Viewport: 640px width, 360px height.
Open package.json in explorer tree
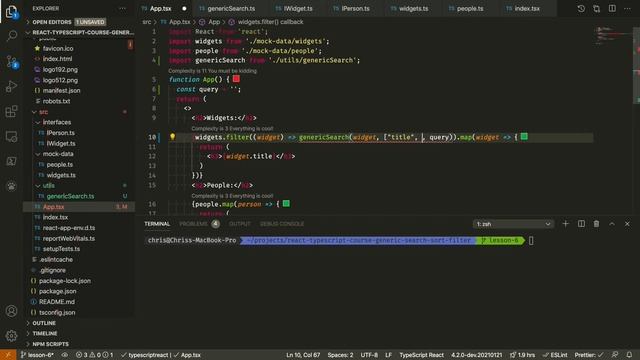tap(58, 291)
